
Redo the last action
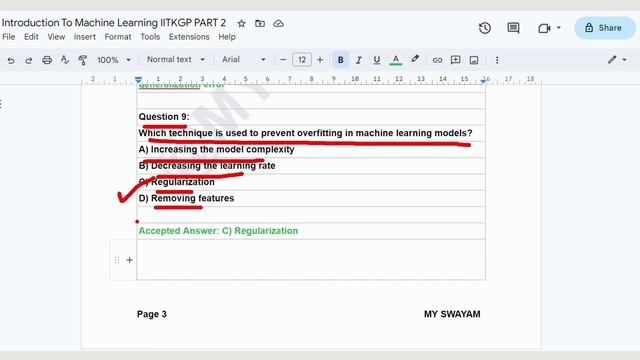(x=29, y=60)
